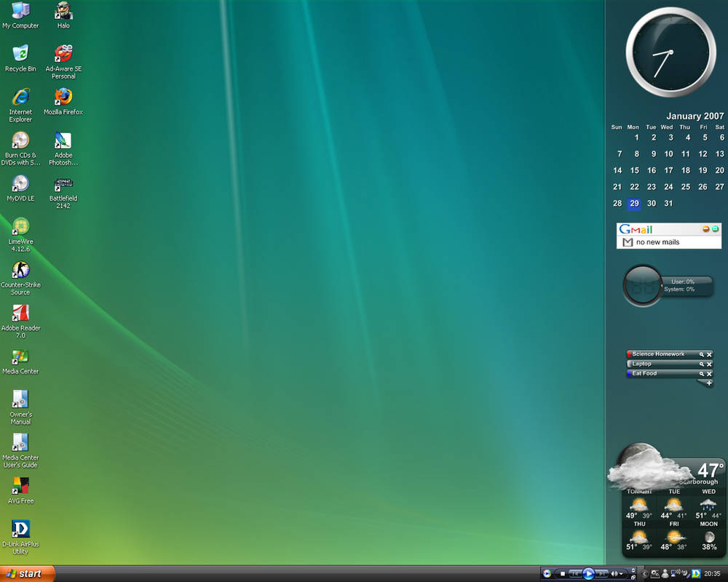
Task: Open the Science Homework note
Action: coord(658,354)
